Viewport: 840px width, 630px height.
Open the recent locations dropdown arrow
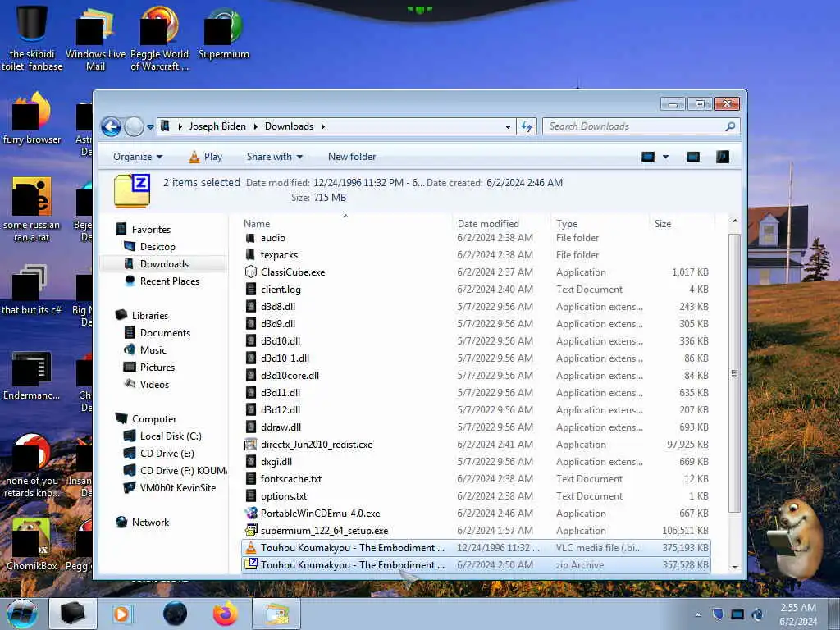coord(151,127)
